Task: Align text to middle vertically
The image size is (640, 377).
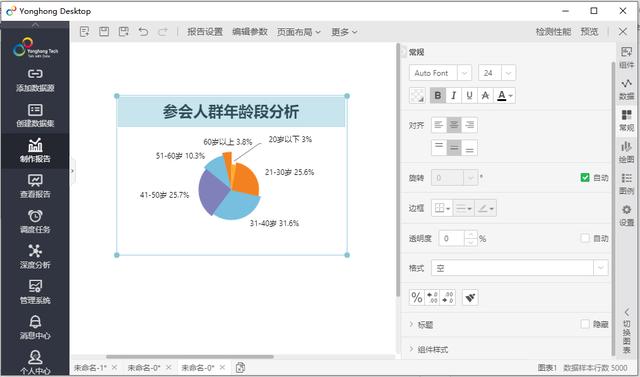Action: tap(454, 147)
